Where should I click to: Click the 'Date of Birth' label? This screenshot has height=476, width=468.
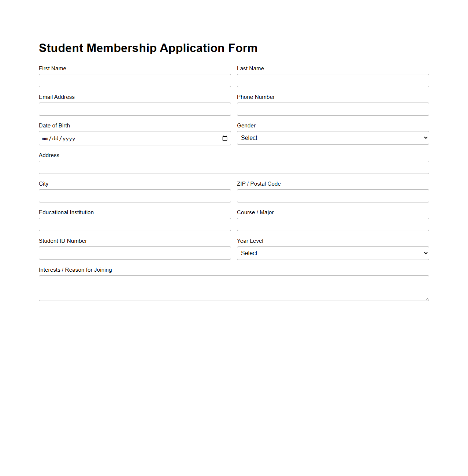[x=54, y=125]
